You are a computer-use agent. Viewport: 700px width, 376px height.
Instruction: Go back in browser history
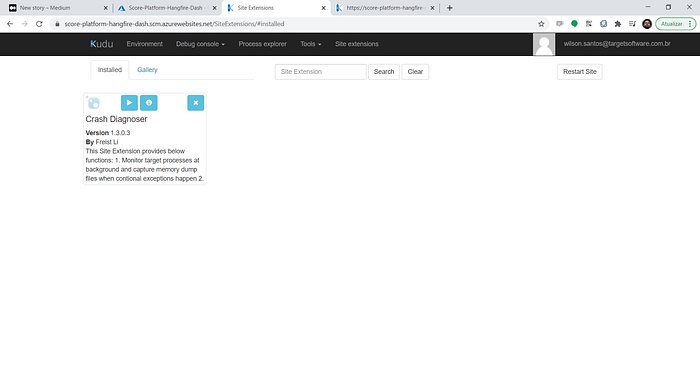pos(10,24)
